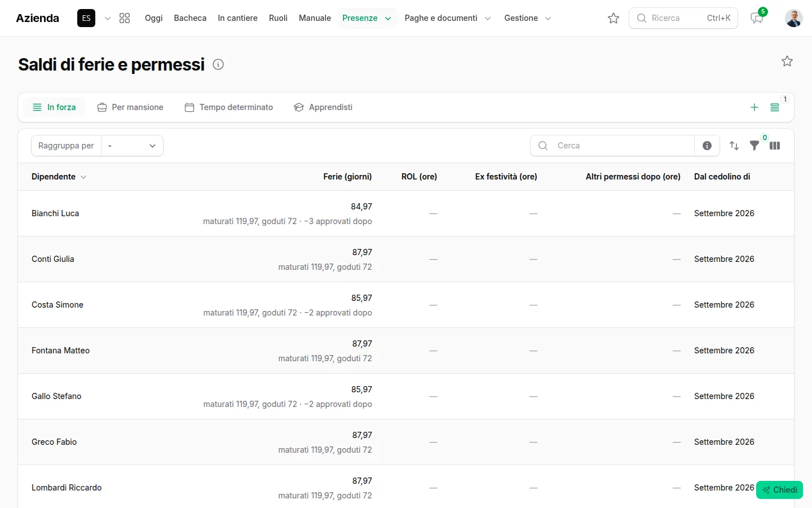Open the sort arrows icon
812x508 pixels.
pyautogui.click(x=734, y=146)
